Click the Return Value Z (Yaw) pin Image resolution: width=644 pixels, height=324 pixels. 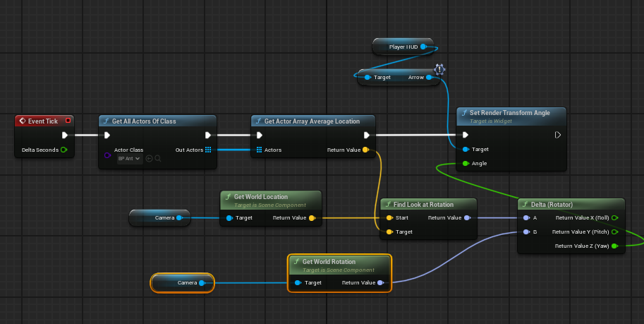point(615,246)
